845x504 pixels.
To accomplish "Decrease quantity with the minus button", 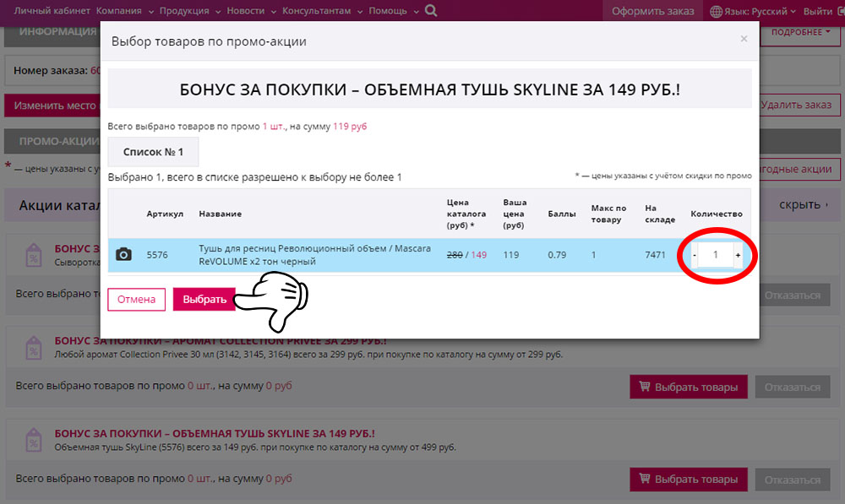I will [694, 255].
